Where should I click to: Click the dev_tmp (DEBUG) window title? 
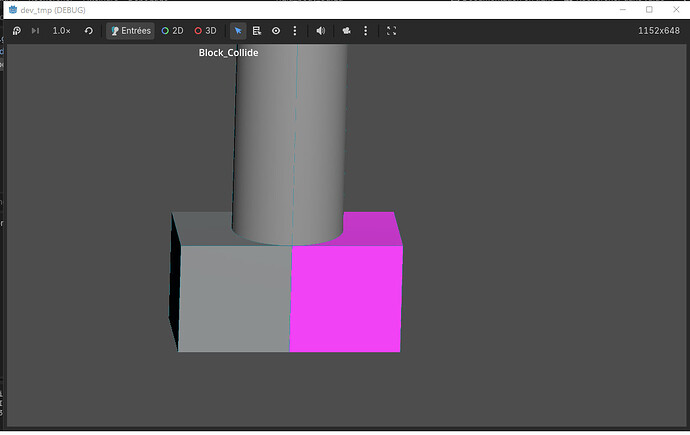click(53, 10)
